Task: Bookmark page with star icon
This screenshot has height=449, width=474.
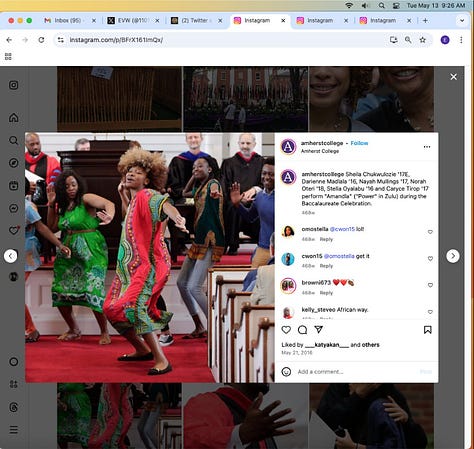Action: point(423,40)
